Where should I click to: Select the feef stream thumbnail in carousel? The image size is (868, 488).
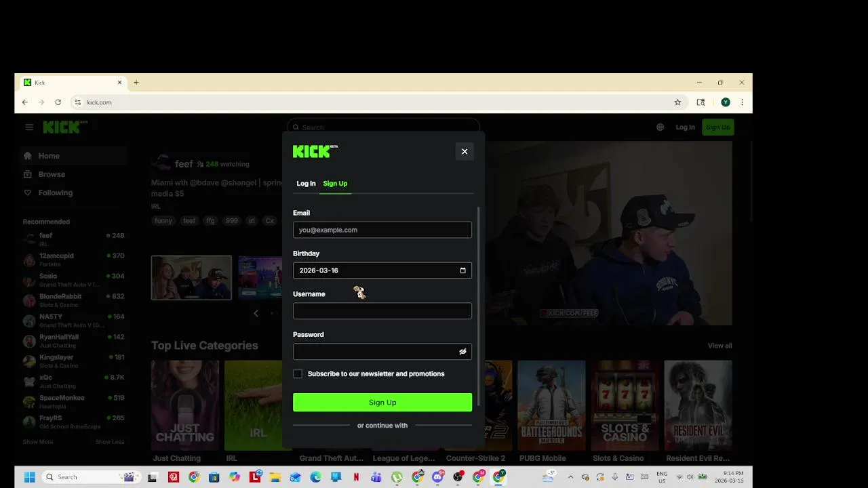point(191,277)
